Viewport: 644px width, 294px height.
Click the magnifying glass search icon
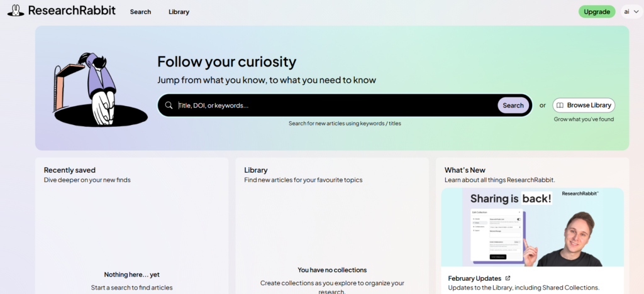tap(169, 106)
